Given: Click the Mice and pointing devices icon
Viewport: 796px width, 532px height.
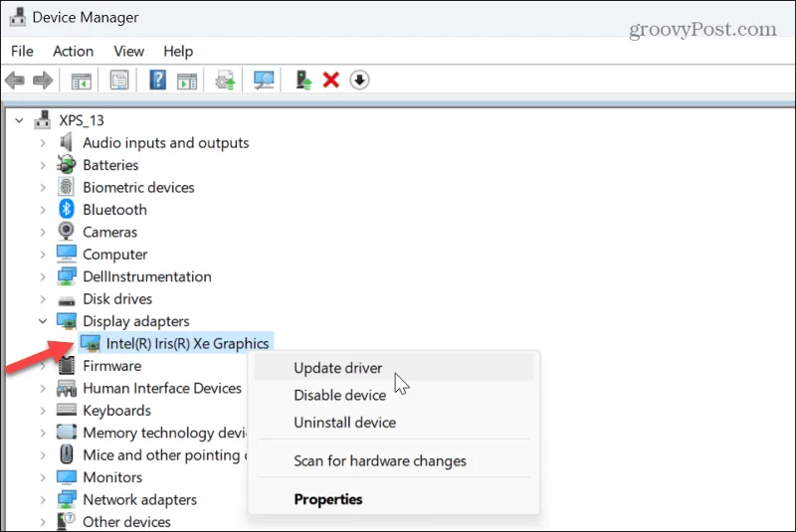Looking at the screenshot, I should point(67,454).
